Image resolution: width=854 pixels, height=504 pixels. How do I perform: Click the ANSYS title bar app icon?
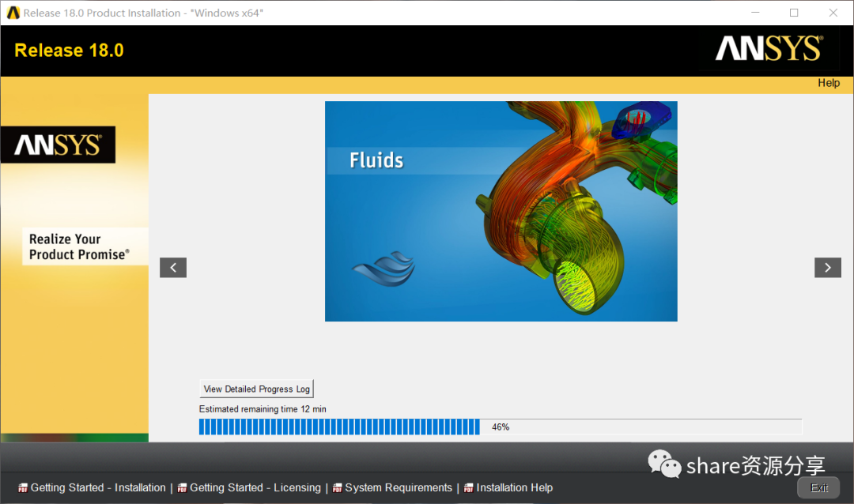[13, 13]
